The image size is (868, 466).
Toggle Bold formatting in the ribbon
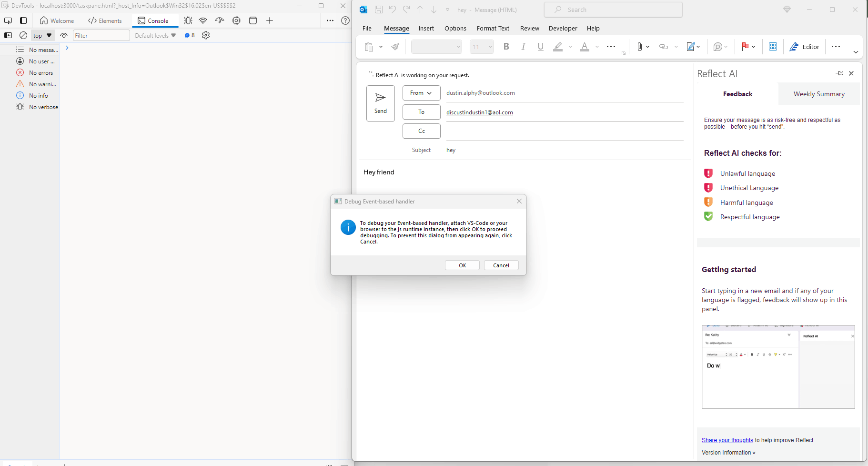click(506, 47)
